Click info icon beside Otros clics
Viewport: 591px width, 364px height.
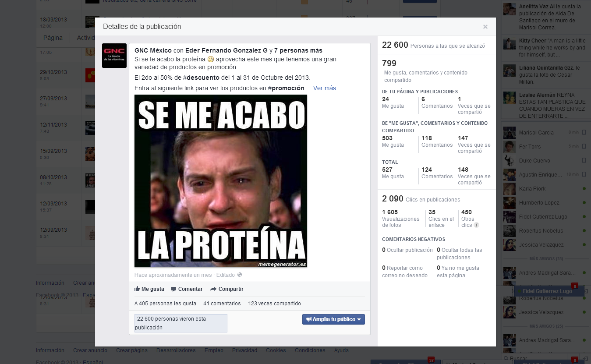tap(476, 225)
